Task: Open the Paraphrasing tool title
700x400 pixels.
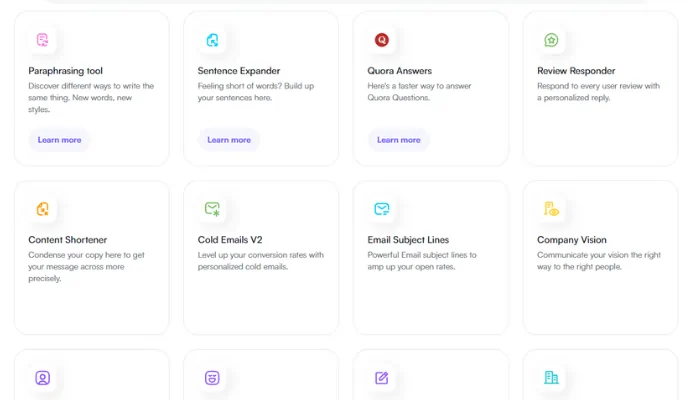Action: pos(65,71)
